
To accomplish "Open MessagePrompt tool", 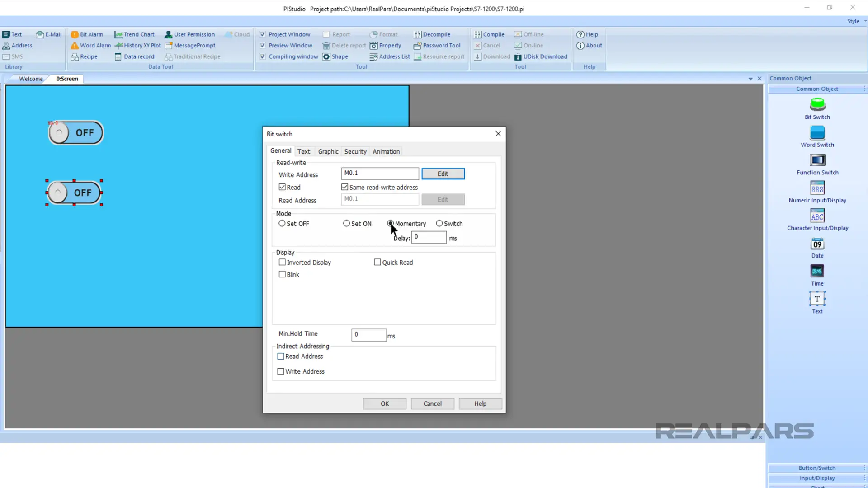I will click(x=190, y=46).
